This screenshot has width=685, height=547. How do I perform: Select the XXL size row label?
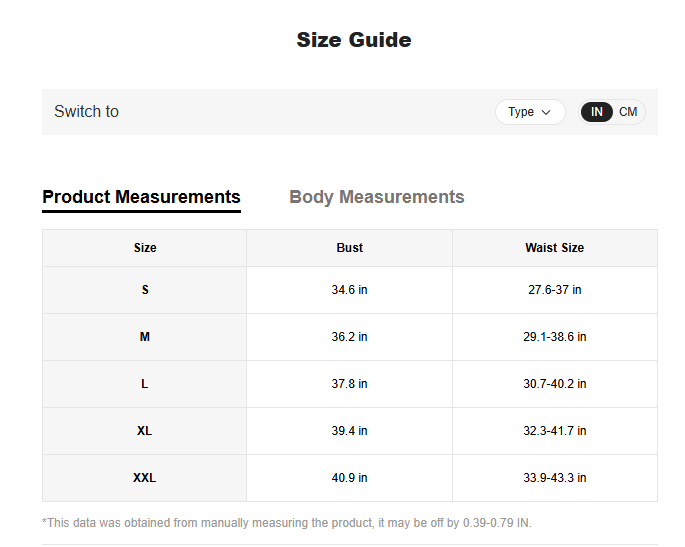[145, 478]
